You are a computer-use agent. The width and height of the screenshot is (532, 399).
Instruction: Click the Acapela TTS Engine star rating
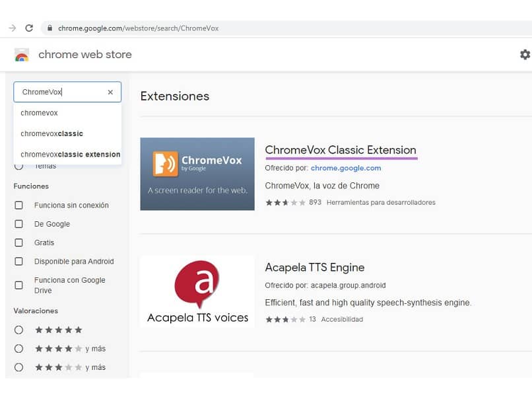(x=285, y=320)
